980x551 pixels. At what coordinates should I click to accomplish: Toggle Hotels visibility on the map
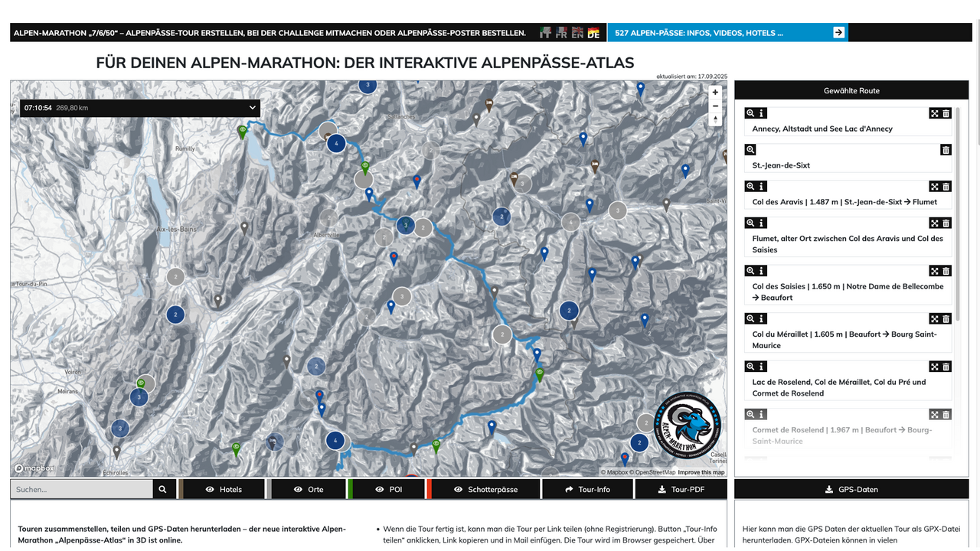point(223,489)
